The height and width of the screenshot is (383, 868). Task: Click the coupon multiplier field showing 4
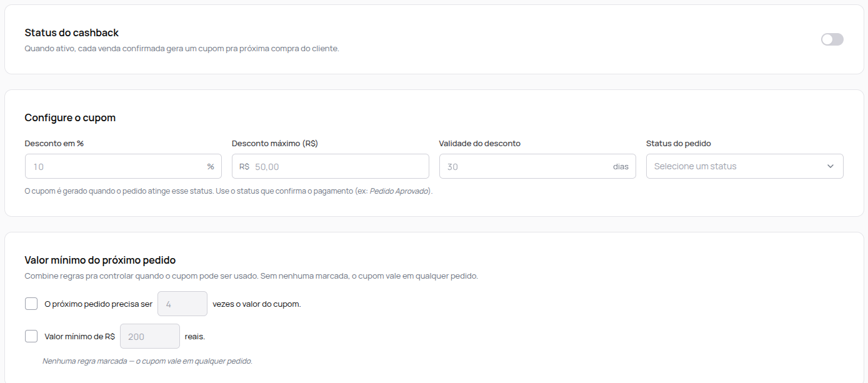[182, 304]
